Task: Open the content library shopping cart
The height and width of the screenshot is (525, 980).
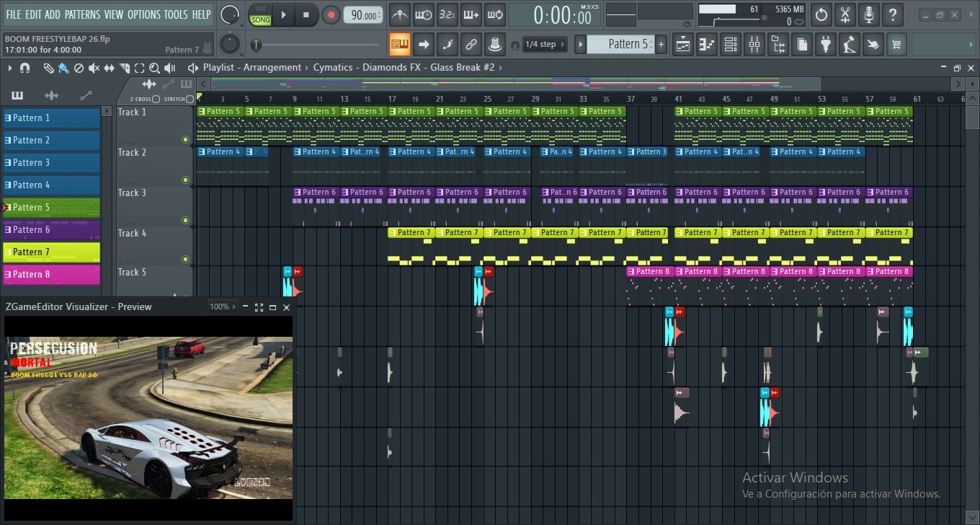Action: 896,45
